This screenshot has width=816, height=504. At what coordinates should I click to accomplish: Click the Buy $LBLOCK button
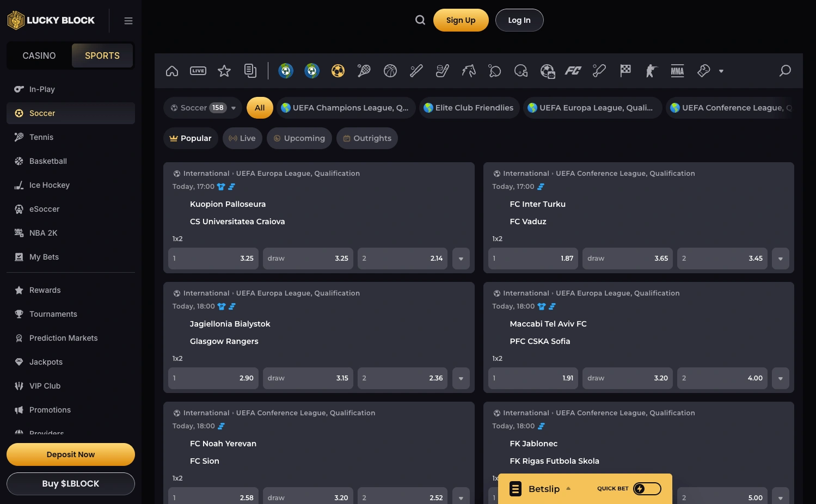click(x=71, y=484)
